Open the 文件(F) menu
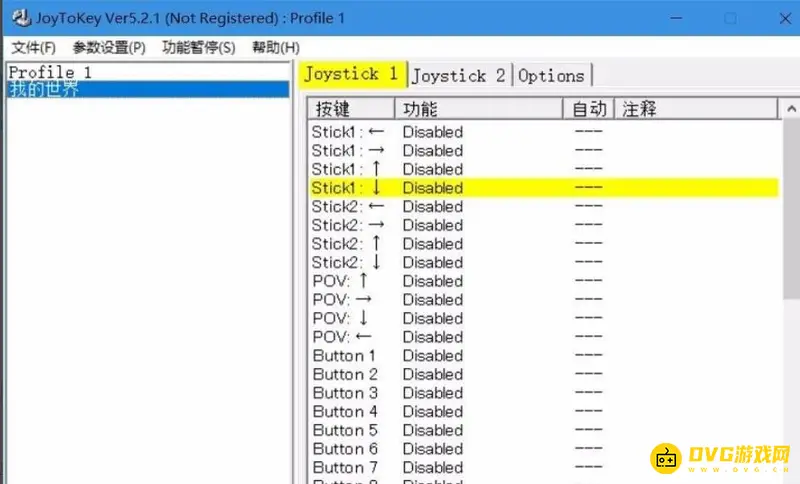This screenshot has width=800, height=484. [33, 47]
